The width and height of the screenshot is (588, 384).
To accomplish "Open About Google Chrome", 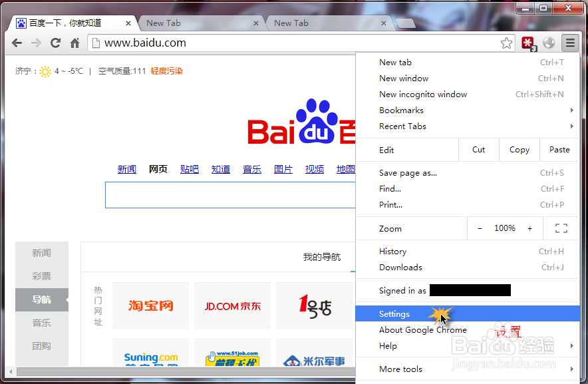I will tap(467, 330).
